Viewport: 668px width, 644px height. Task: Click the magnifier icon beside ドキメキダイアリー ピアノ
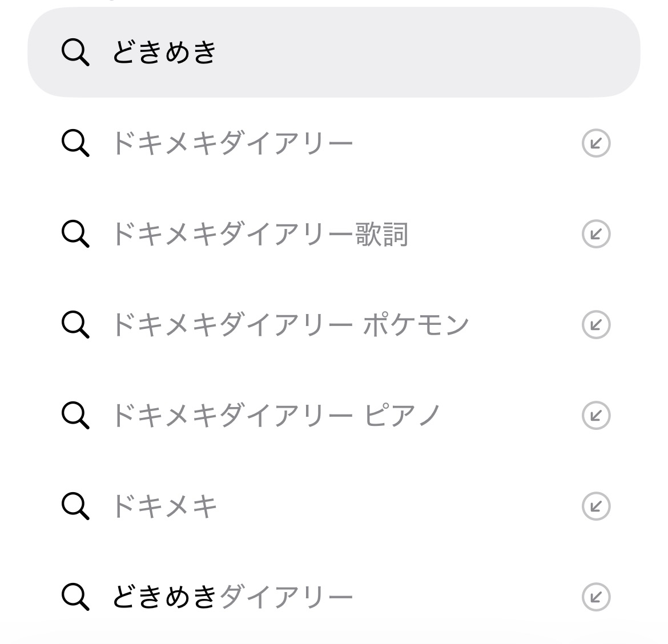[75, 415]
